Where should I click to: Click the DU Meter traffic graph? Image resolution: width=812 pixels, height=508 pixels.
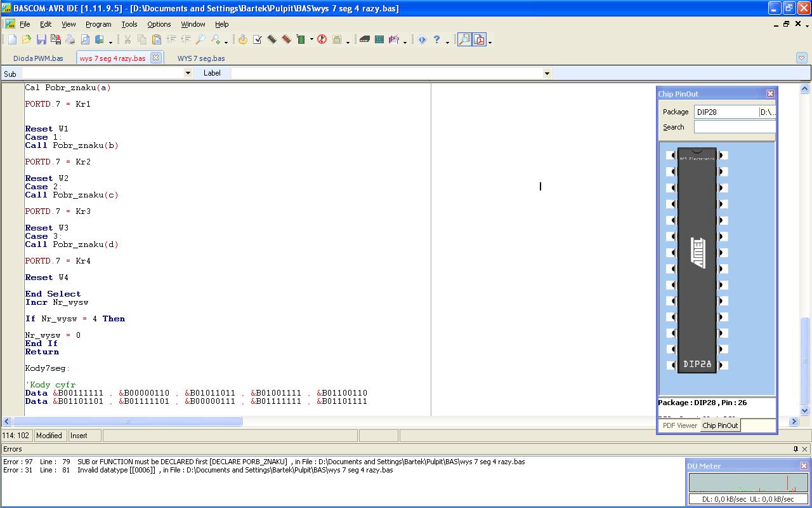[749, 483]
